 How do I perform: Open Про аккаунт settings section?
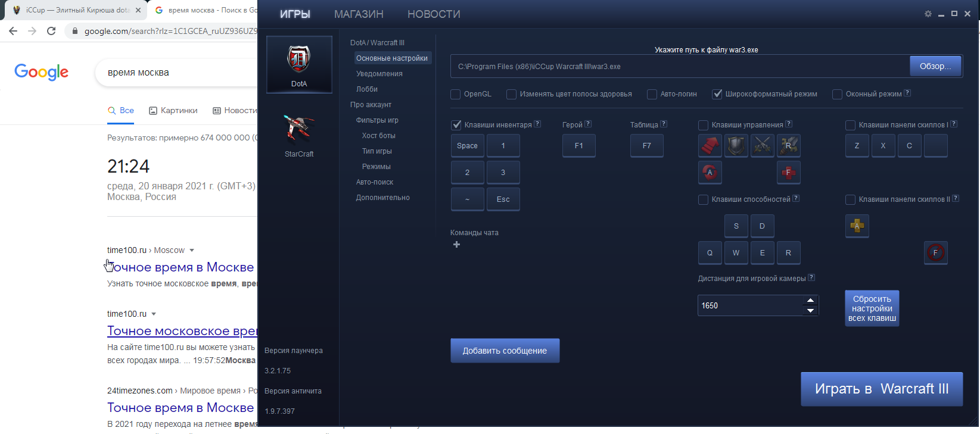371,105
